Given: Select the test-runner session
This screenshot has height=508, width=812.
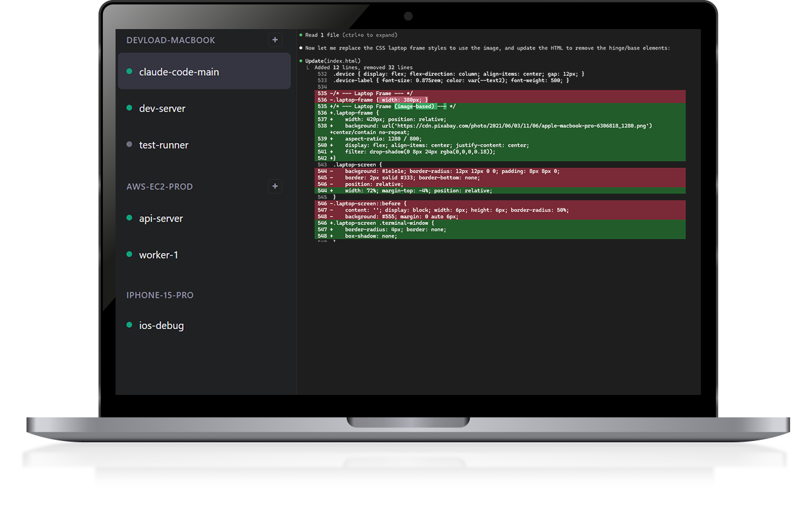Looking at the screenshot, I should click(164, 145).
